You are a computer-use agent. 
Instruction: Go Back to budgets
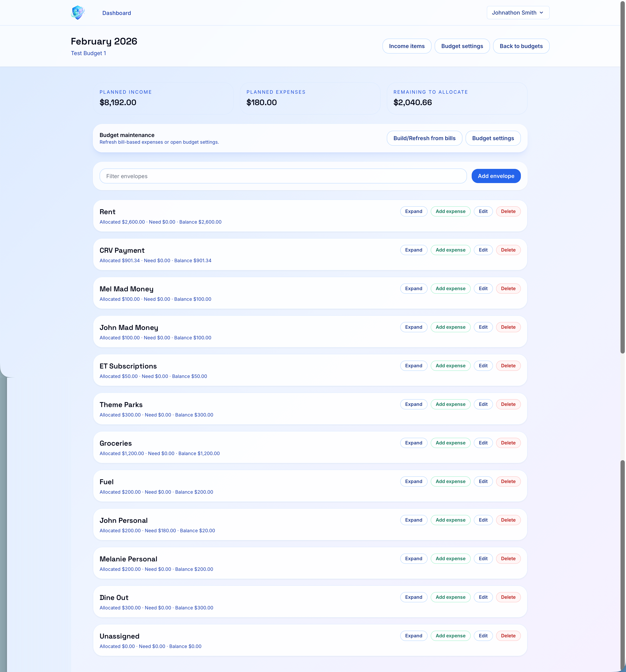tap(521, 46)
